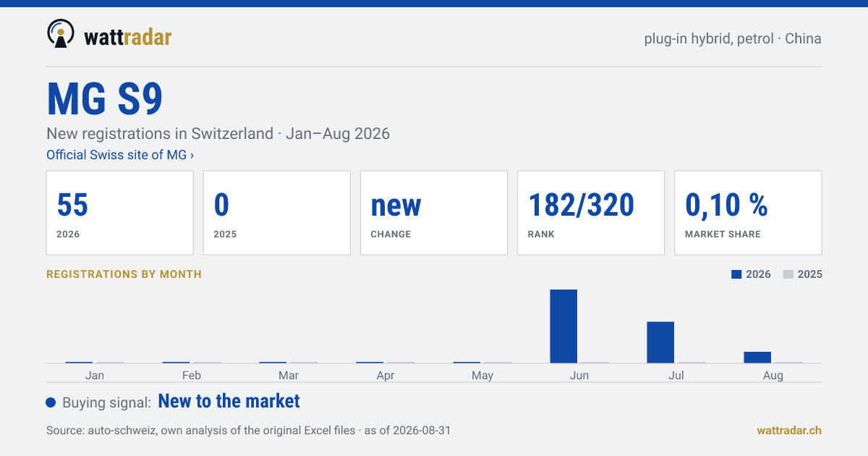The width and height of the screenshot is (868, 456).
Task: Click the grey 2025 legend swatch
Action: pos(789,274)
